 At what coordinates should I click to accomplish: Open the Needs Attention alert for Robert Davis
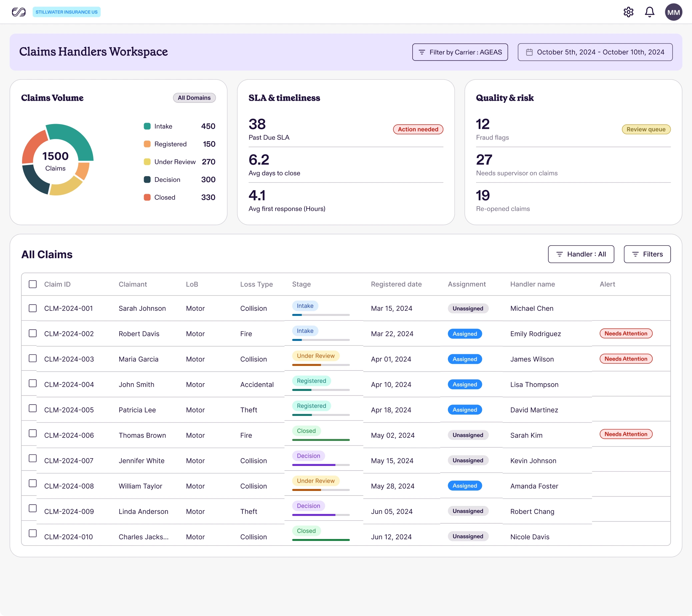tap(626, 333)
